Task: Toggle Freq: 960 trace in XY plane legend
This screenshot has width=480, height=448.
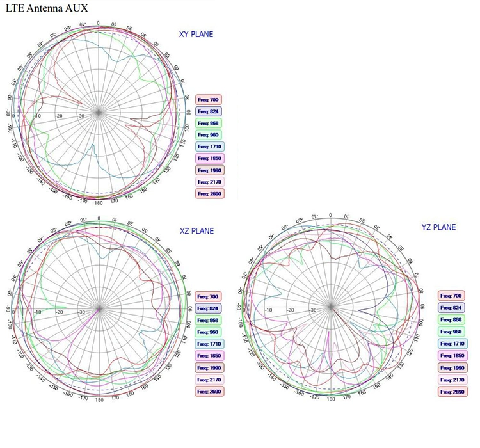Action: coord(208,135)
